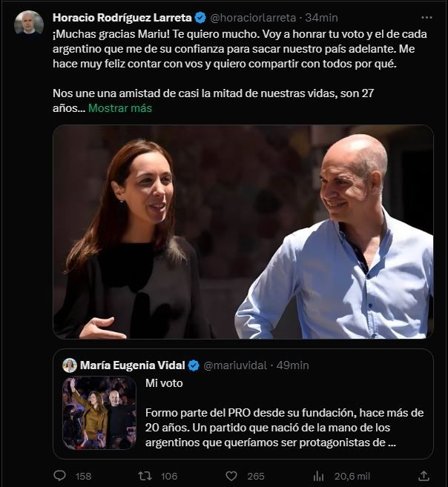Open the three-dot more options menu
This screenshot has height=487, width=448.
[x=426, y=17]
